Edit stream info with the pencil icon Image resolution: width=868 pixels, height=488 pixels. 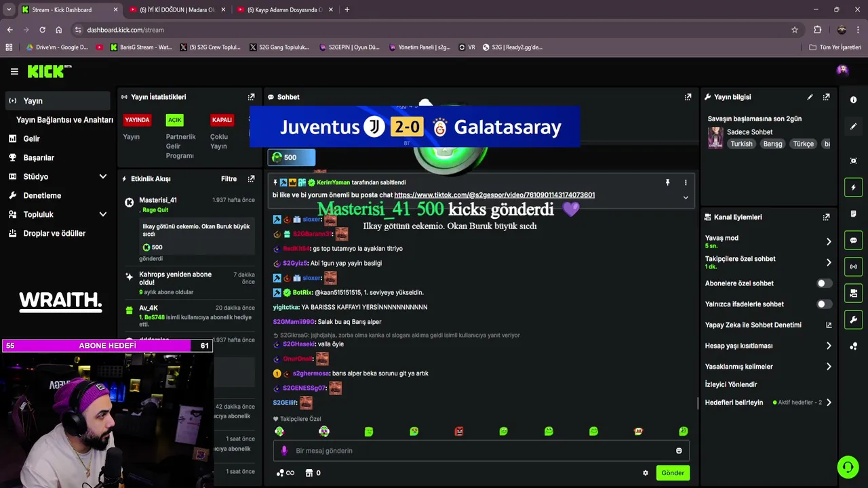pos(810,97)
